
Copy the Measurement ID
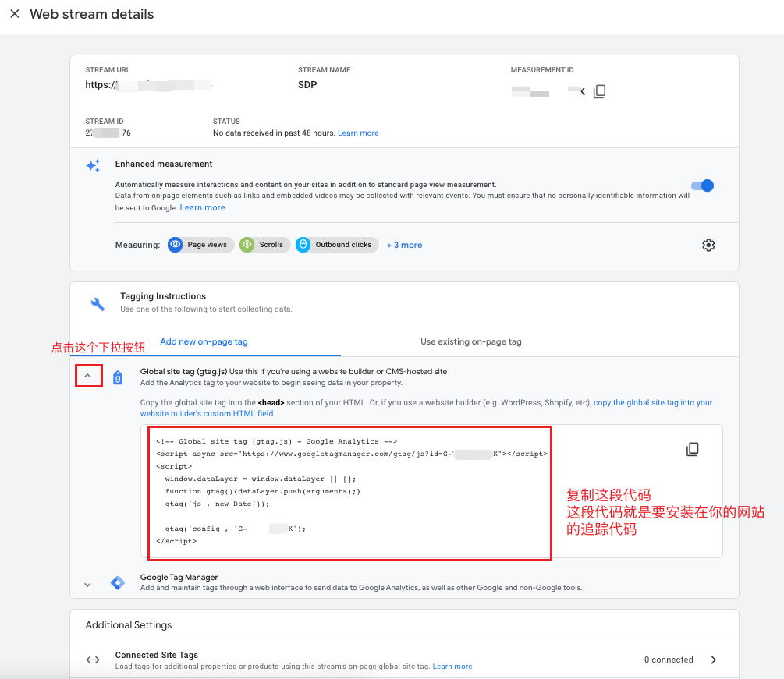click(x=599, y=91)
